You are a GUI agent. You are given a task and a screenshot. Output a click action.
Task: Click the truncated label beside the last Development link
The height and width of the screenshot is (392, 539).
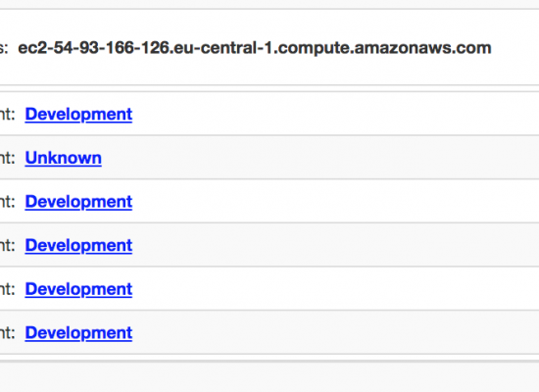[x=7, y=333]
